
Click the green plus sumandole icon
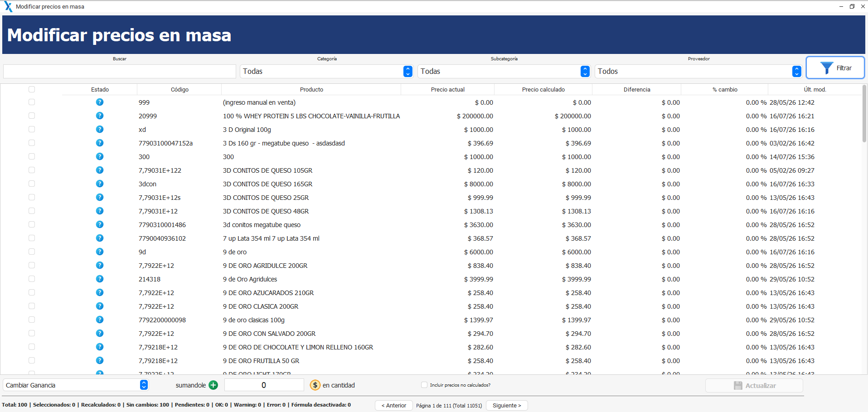pyautogui.click(x=213, y=385)
